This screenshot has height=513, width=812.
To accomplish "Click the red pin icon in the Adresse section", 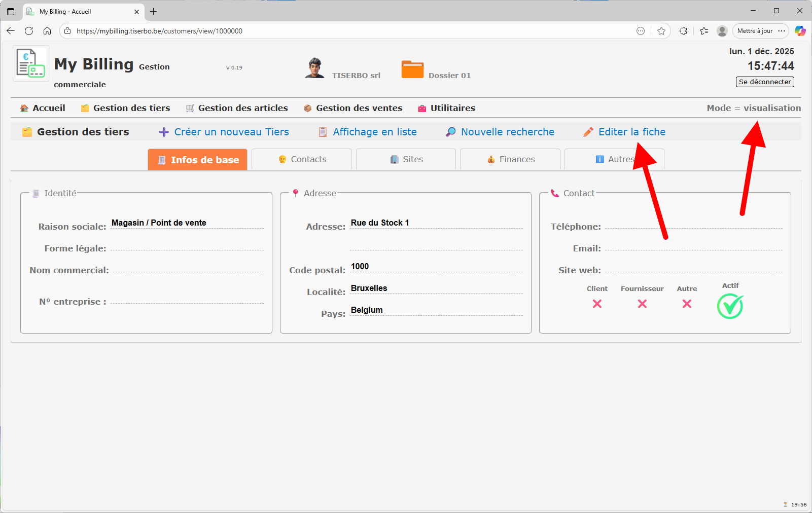I will click(296, 193).
